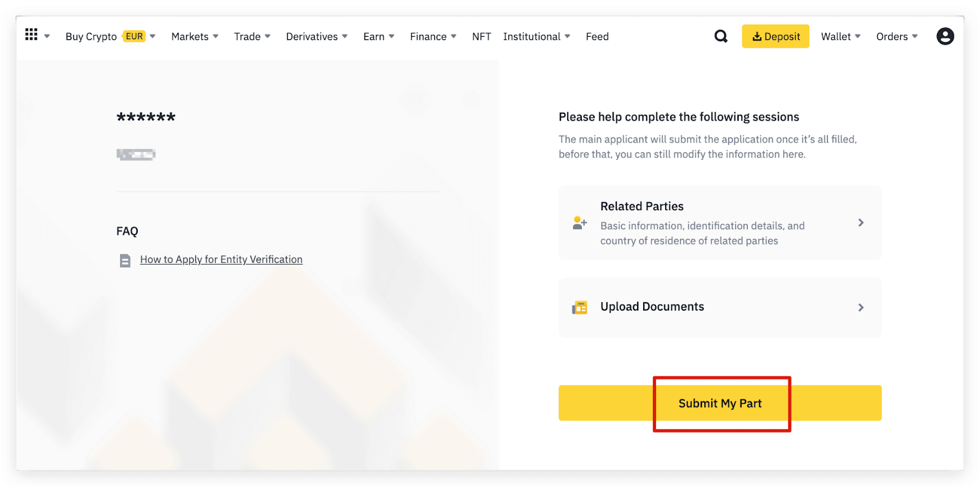
Task: Open How to Apply for Entity Verification link
Action: pos(221,260)
